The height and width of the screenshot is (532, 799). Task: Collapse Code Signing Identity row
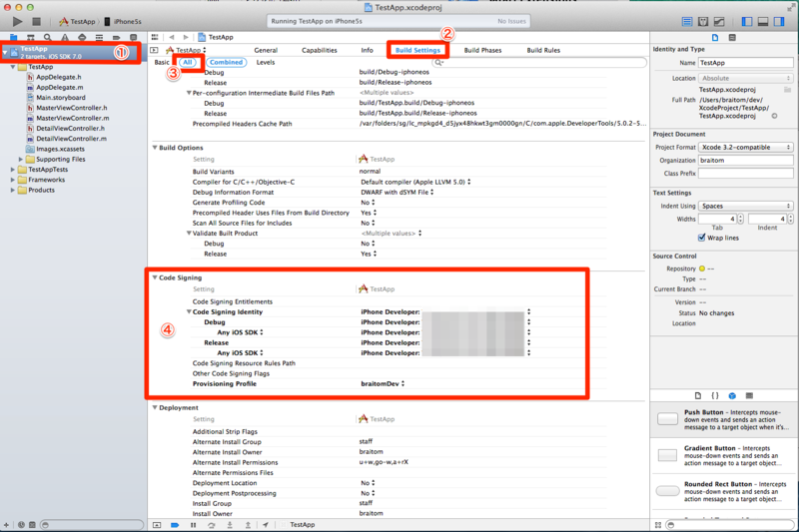tap(189, 312)
